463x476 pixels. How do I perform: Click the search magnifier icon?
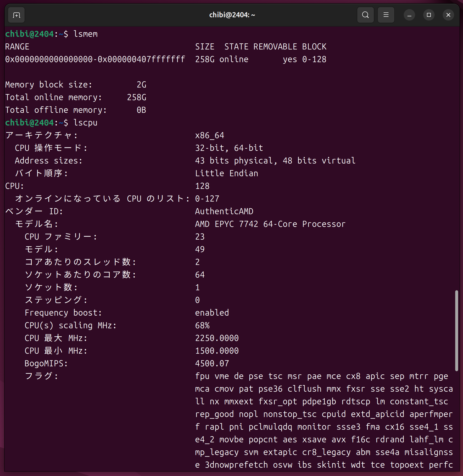[365, 15]
